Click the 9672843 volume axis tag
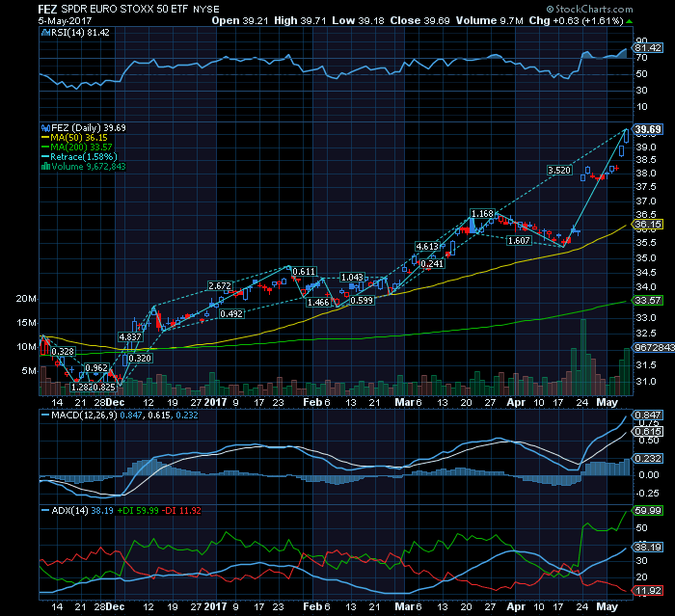 coord(654,347)
